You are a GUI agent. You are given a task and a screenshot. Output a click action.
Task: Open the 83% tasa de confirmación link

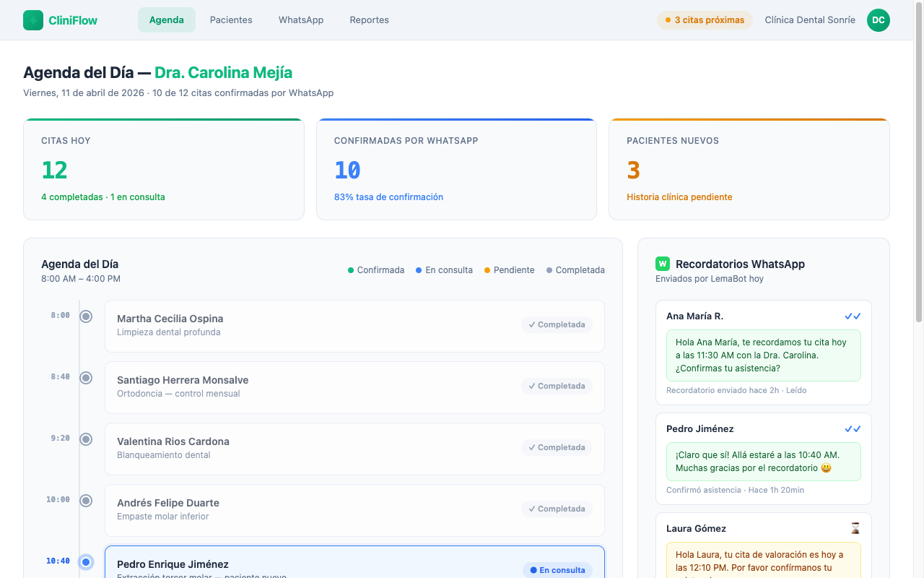coord(388,197)
